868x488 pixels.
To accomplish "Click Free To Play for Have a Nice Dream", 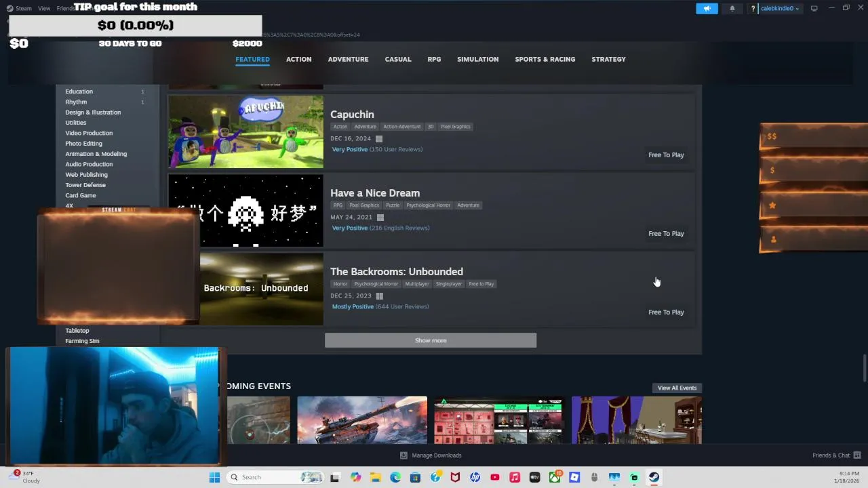I will pyautogui.click(x=666, y=234).
